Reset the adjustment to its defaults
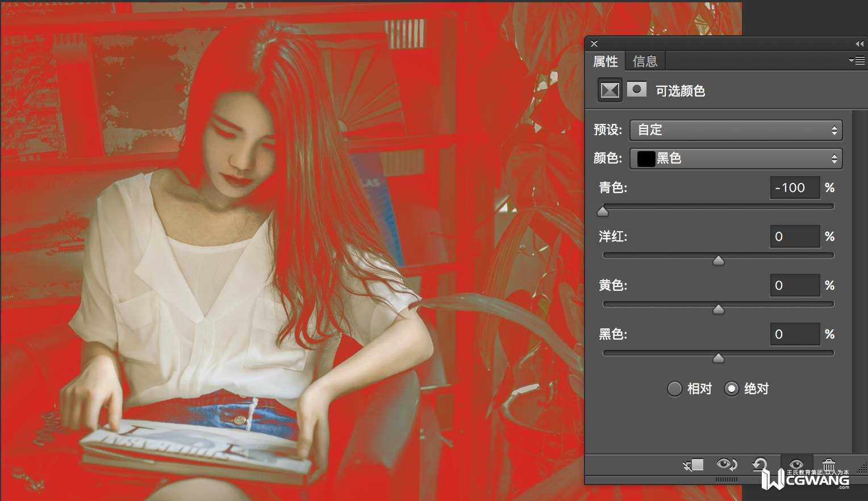This screenshot has width=868, height=501. 759,465
